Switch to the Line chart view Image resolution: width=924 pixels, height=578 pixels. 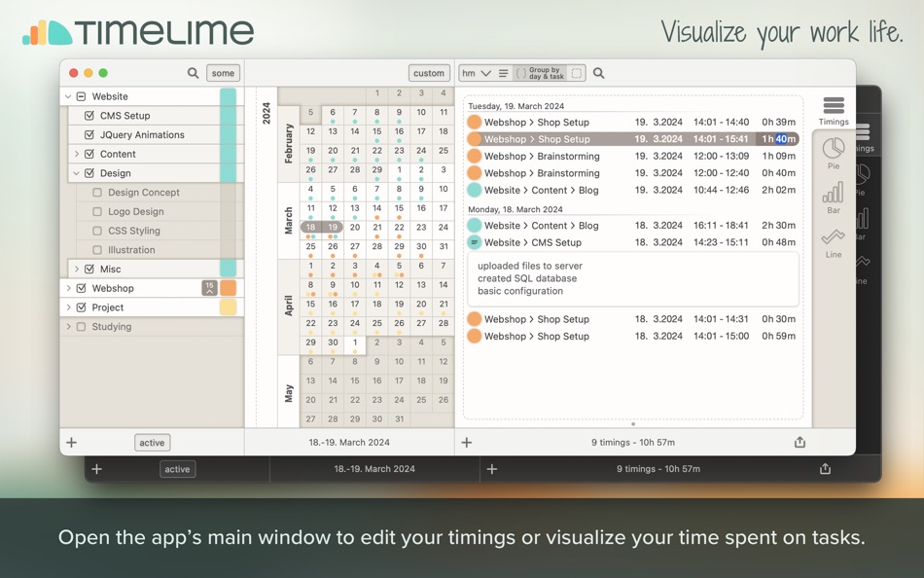[834, 243]
